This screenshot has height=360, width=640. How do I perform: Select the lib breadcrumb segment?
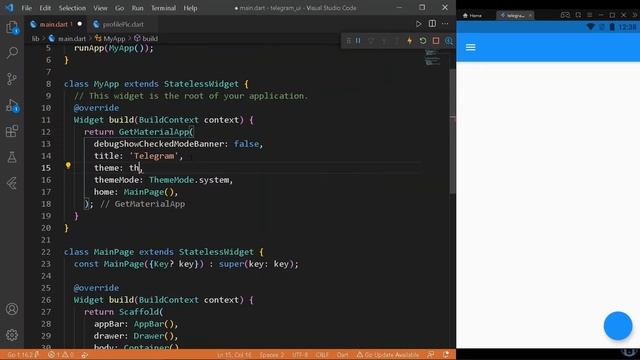pyautogui.click(x=36, y=39)
